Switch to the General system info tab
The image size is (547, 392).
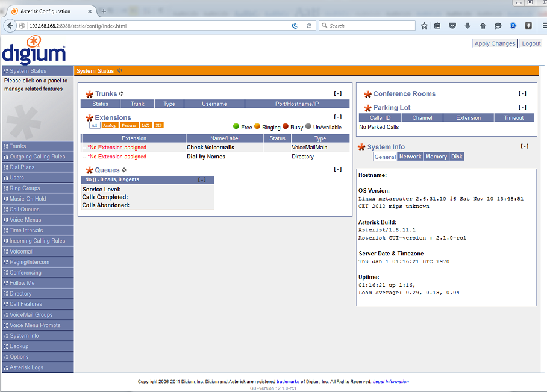(x=385, y=157)
